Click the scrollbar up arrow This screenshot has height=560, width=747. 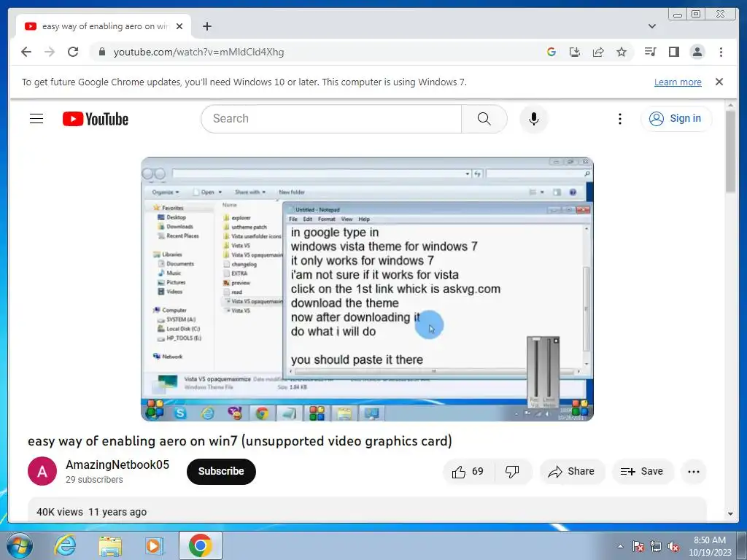click(730, 105)
